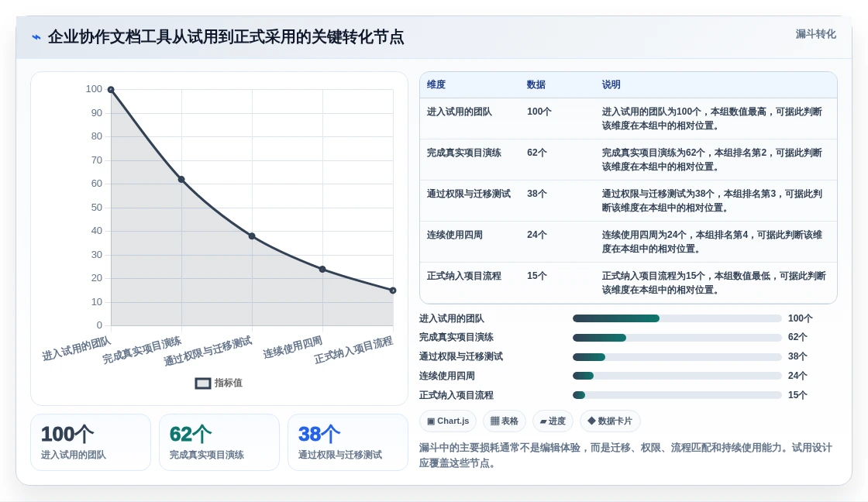The height and width of the screenshot is (502, 868).
Task: Click the x-axis label 连续使用四周
Action: (292, 348)
